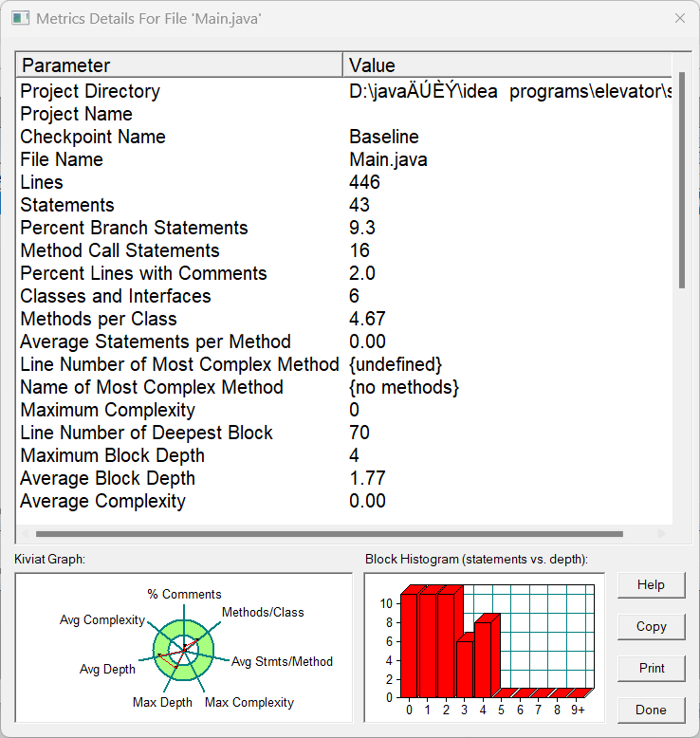
Task: Select the Statements parameter row
Action: (x=344, y=205)
